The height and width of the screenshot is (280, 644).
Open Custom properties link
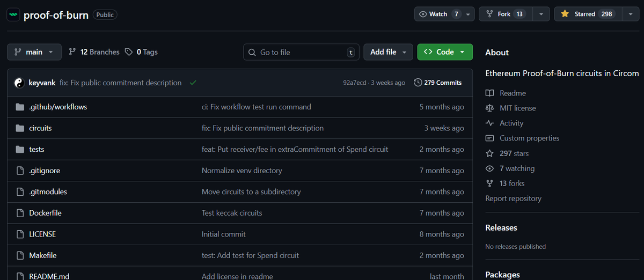pyautogui.click(x=530, y=138)
